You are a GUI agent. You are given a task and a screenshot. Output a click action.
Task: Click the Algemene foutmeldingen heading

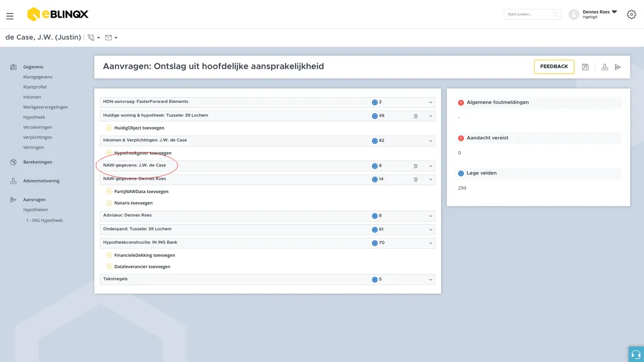(x=498, y=102)
